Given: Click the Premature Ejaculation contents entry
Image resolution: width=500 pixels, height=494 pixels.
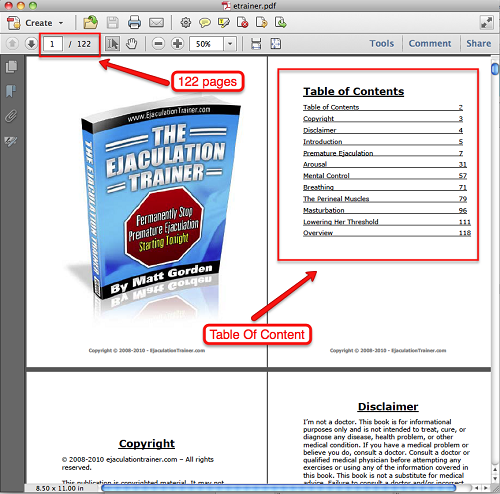Looking at the screenshot, I should coord(383,153).
